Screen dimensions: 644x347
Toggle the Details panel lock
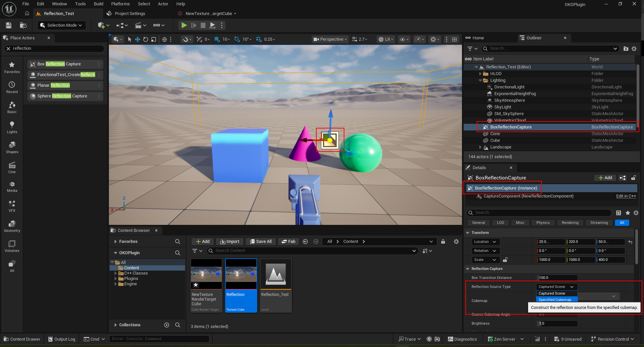[633, 178]
